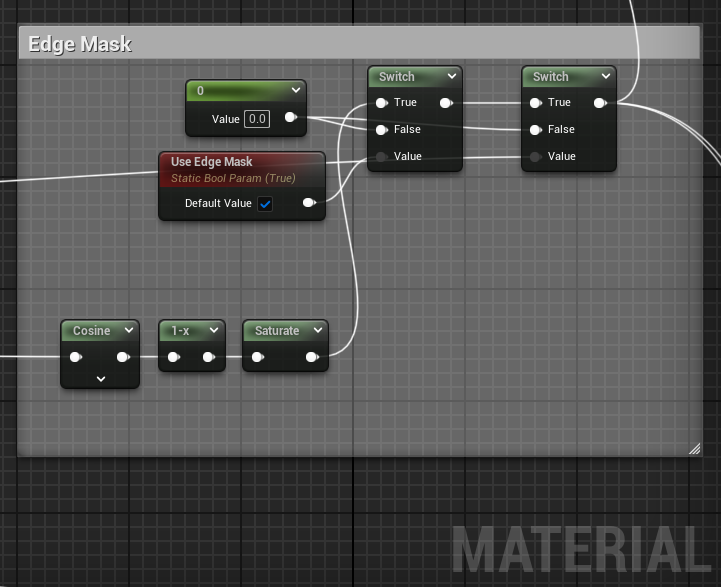Click the constant node's Value output pin
Screen dimensions: 721x587
tap(291, 117)
